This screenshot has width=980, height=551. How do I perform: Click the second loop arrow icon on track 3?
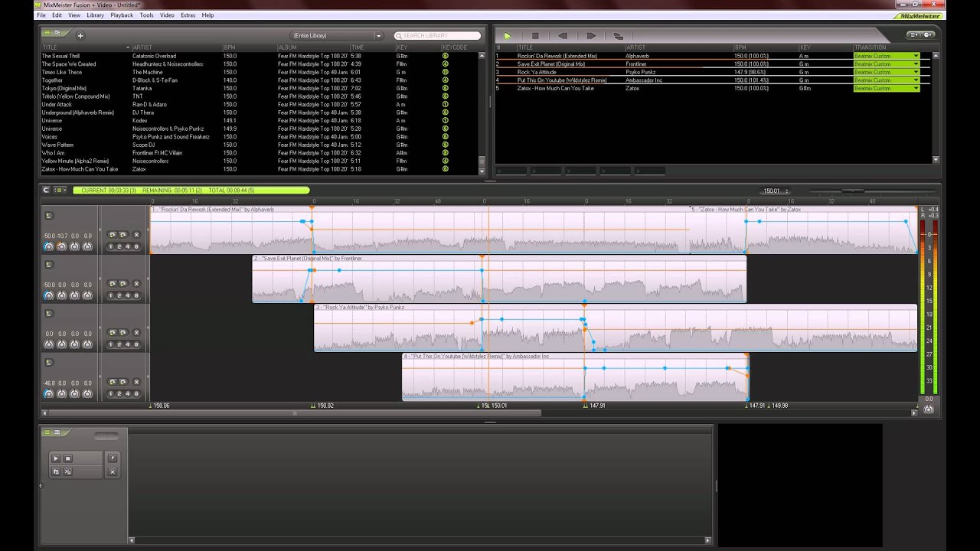[x=122, y=333]
